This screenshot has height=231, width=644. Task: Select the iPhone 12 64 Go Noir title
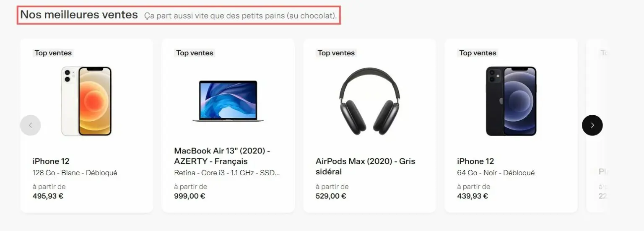(x=475, y=161)
